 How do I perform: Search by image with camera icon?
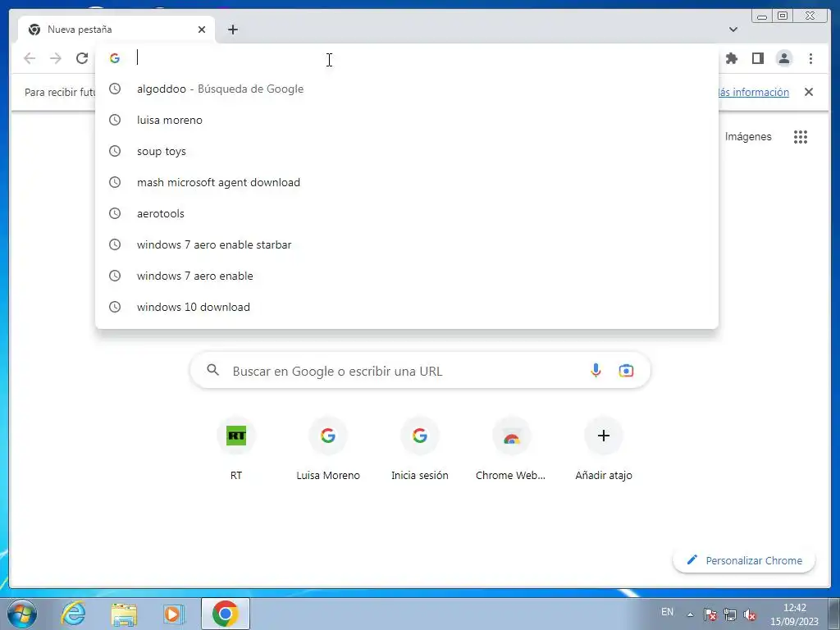pos(626,370)
